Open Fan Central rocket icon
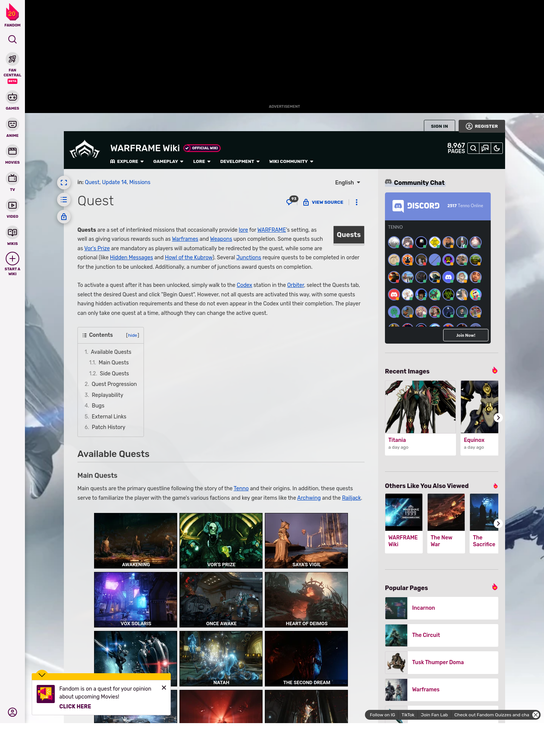Screen dimensions: 544x756 pos(12,59)
